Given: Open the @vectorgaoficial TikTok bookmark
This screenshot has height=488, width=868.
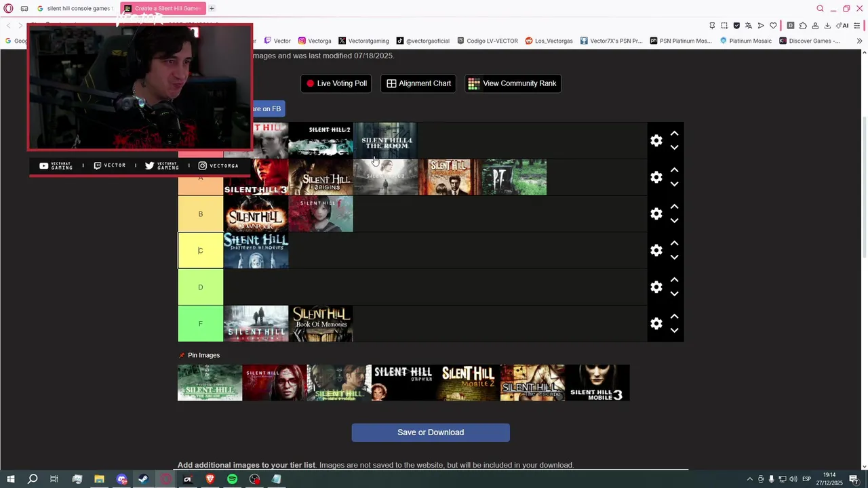Looking at the screenshot, I should pyautogui.click(x=423, y=41).
